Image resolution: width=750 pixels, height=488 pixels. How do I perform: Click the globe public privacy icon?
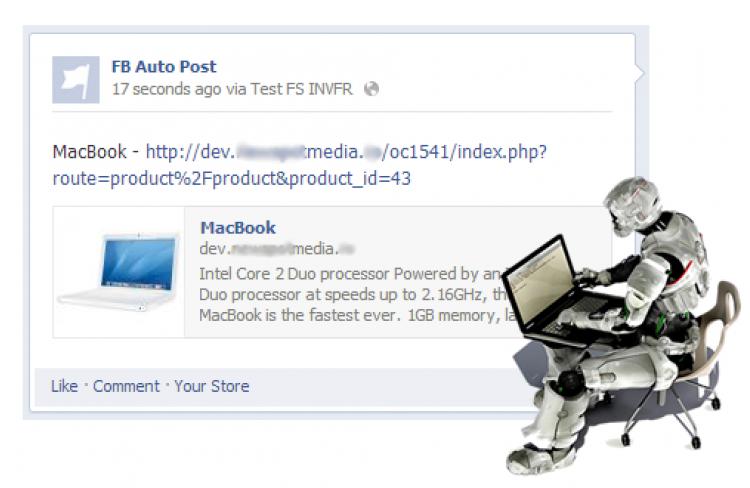tap(371, 89)
